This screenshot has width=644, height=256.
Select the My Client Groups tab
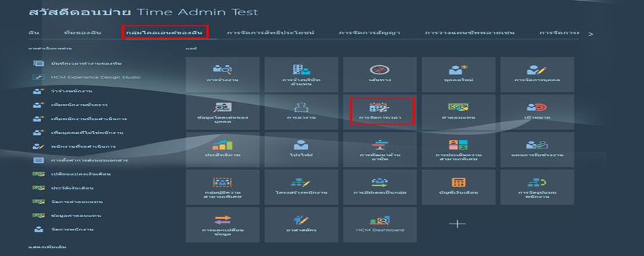pos(164,33)
